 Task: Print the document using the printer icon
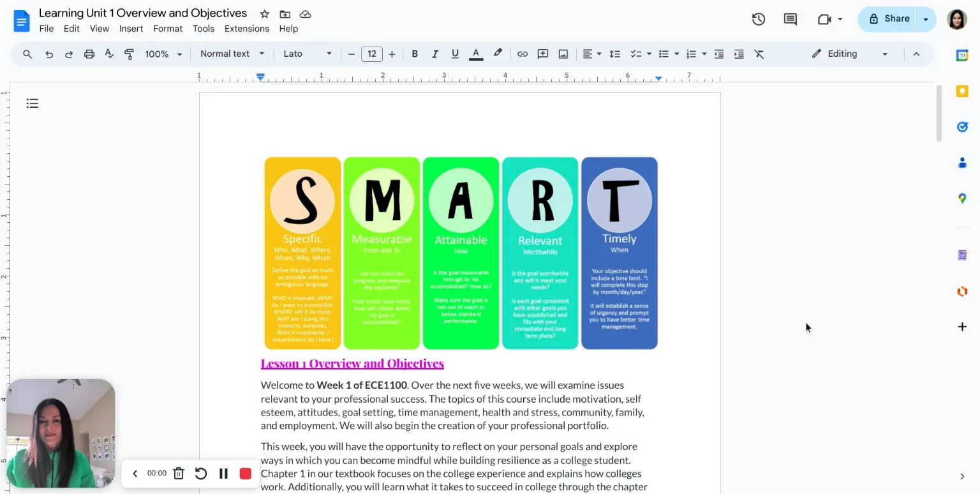click(89, 54)
